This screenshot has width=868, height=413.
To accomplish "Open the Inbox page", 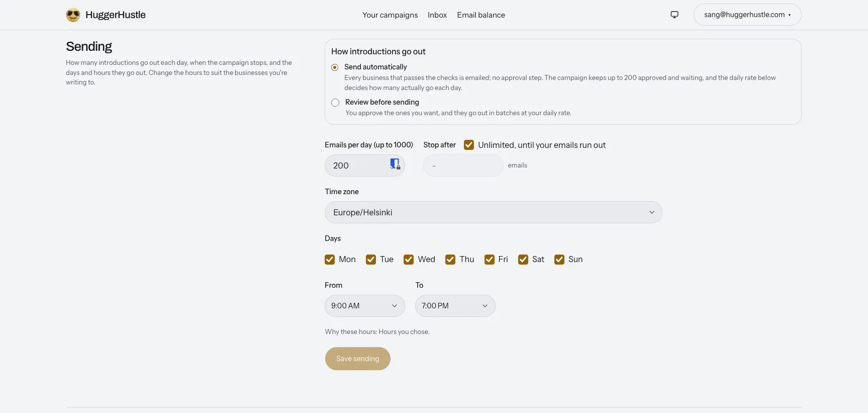I will tap(437, 15).
